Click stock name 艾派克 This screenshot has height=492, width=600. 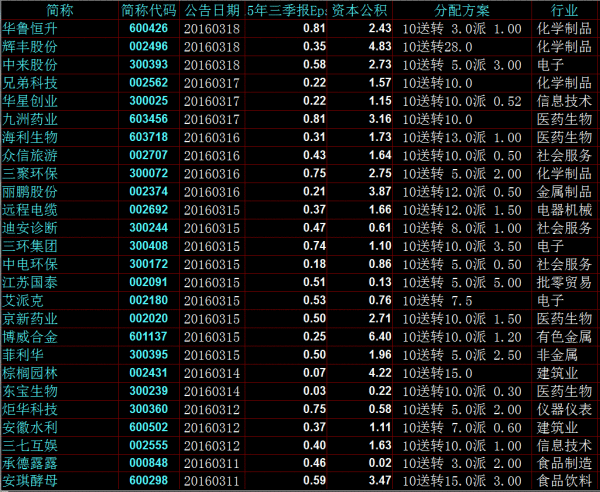coord(23,300)
